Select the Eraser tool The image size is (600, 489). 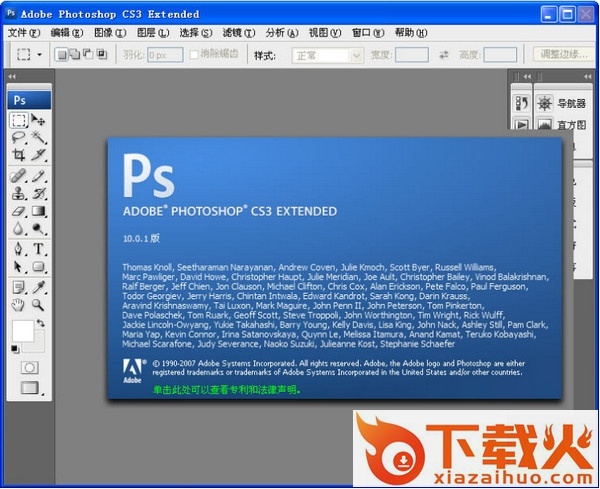click(18, 211)
